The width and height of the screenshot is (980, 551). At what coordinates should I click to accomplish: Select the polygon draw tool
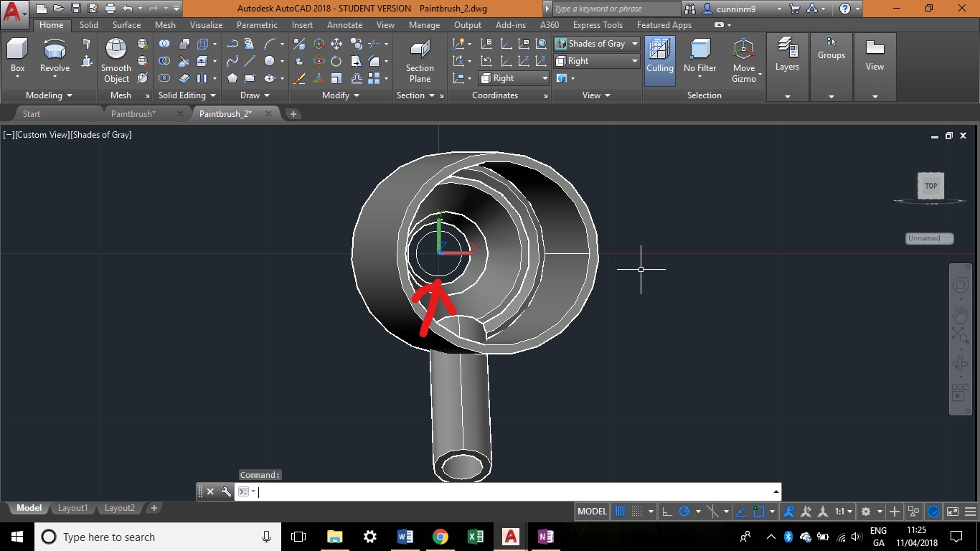(x=232, y=78)
